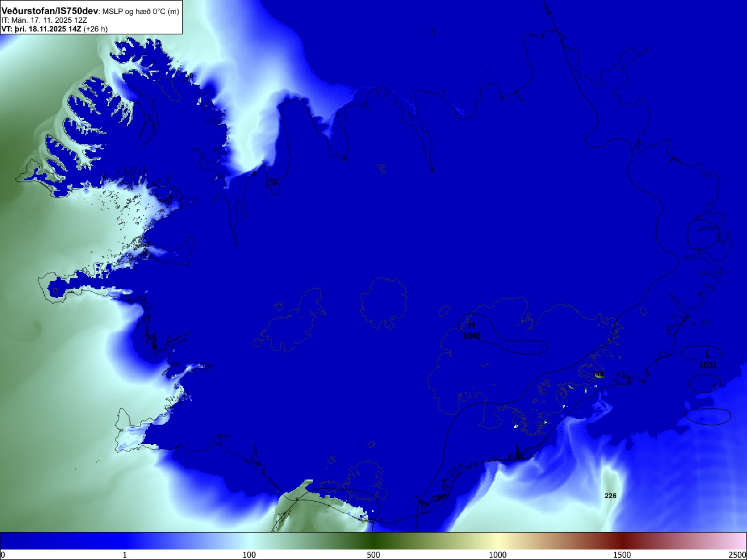Click the '226' height value on map

[610, 496]
